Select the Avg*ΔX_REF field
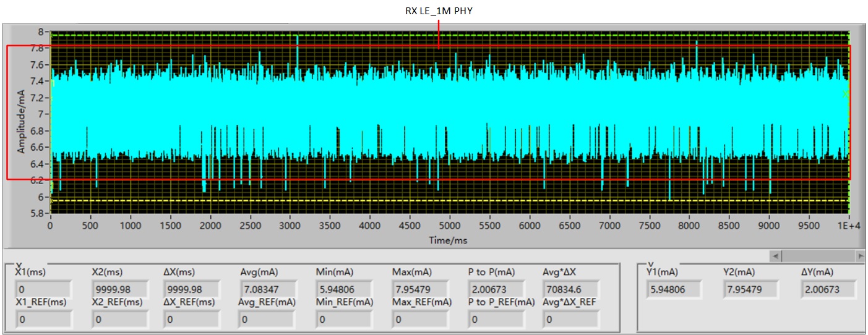Screen dimensions: 868x335 (x=572, y=319)
